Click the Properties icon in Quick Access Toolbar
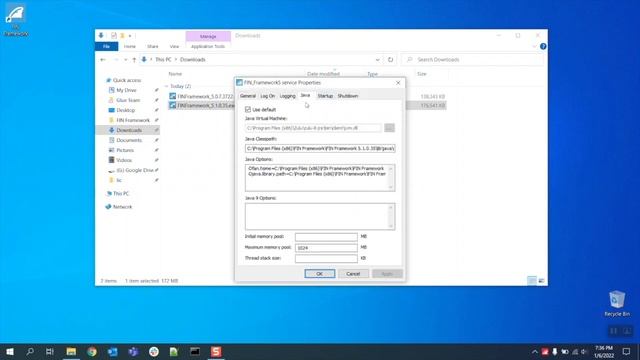Screen dimensions: 640x360 [114, 36]
